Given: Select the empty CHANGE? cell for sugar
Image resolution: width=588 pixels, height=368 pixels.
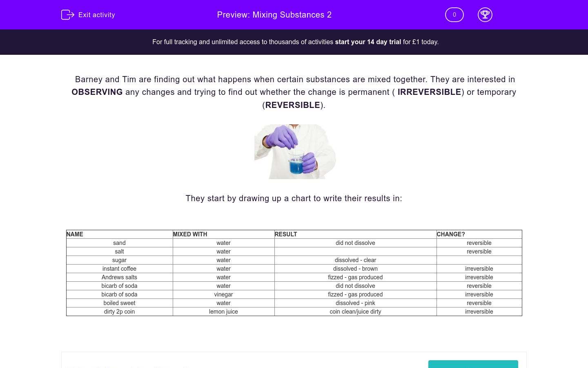Looking at the screenshot, I should (x=479, y=260).
